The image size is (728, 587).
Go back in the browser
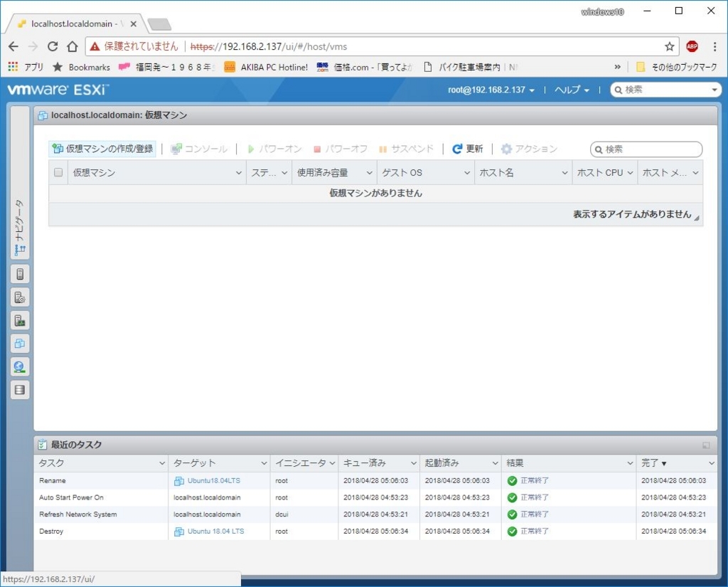(14, 46)
